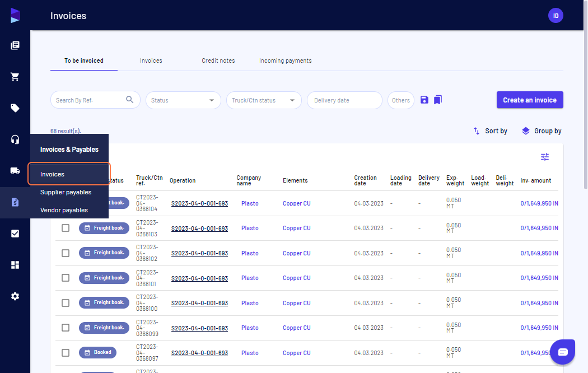Click the Company name column header

coord(249,180)
